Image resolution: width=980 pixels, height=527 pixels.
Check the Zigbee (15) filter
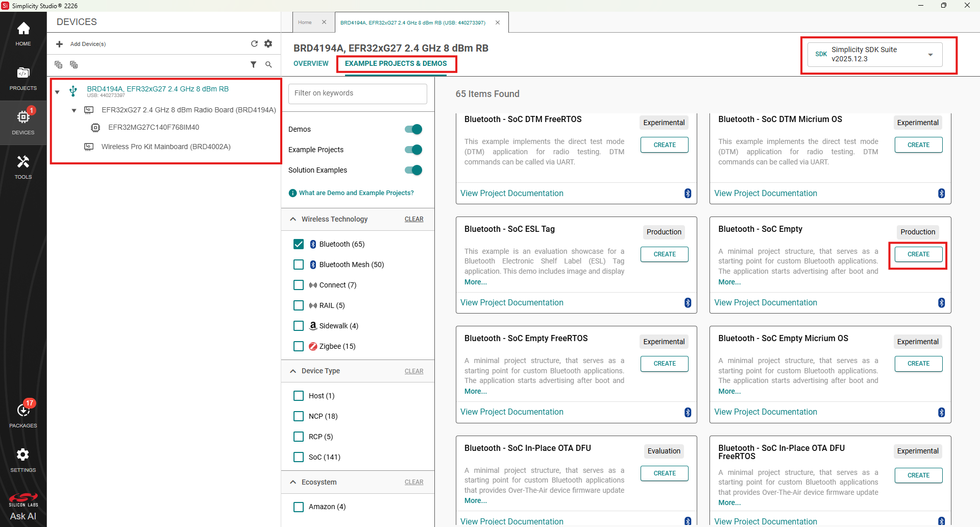point(299,346)
